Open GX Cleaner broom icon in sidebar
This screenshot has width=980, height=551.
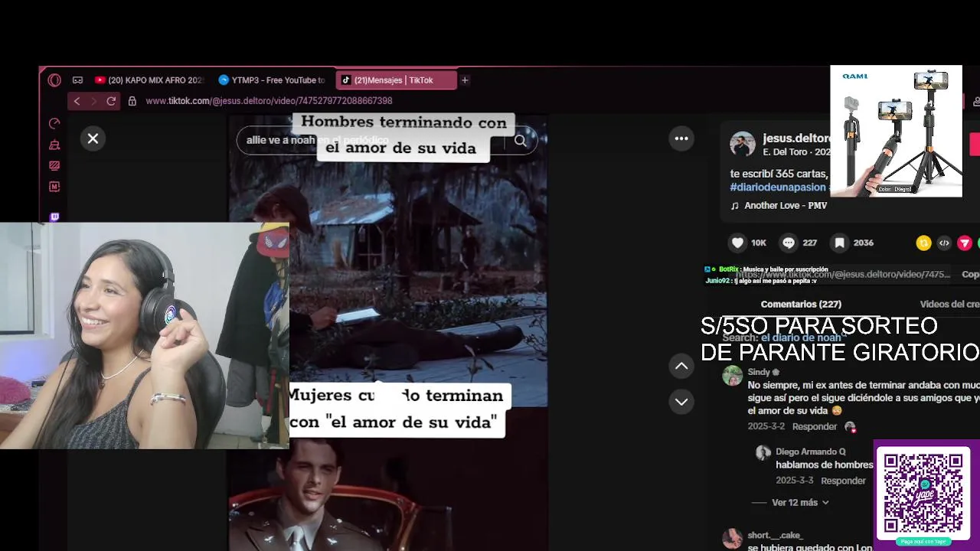(54, 145)
